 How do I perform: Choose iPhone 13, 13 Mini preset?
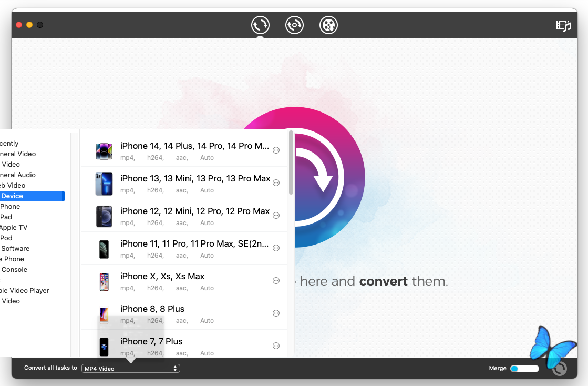(184, 183)
